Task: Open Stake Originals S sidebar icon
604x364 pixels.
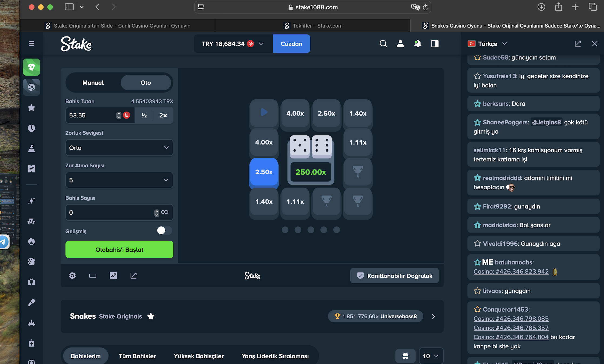Action: [31, 262]
